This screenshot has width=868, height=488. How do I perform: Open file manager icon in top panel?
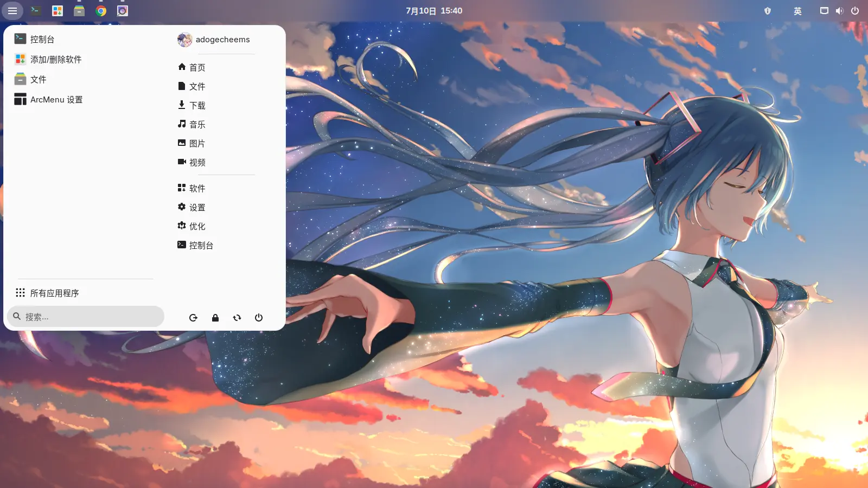(x=79, y=11)
